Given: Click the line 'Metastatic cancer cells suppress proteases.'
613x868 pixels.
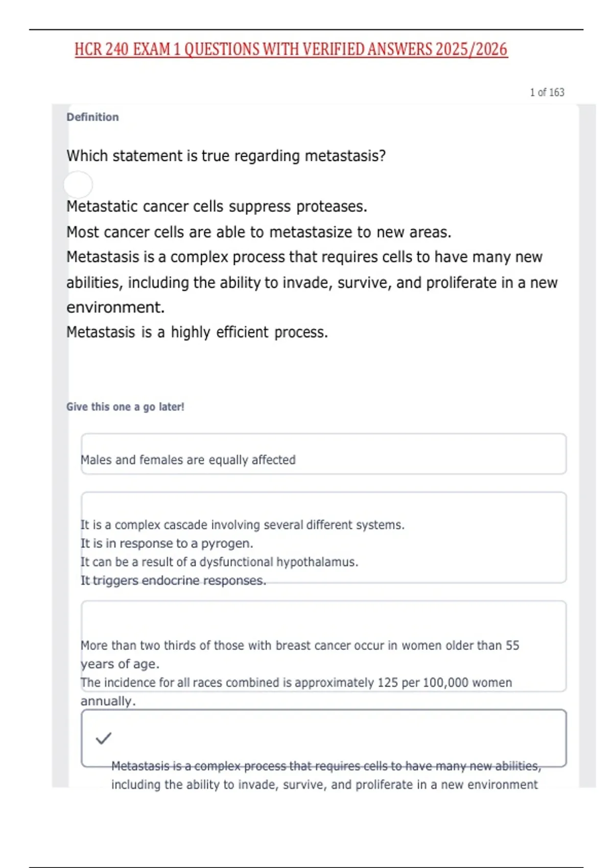Looking at the screenshot, I should click(x=217, y=206).
